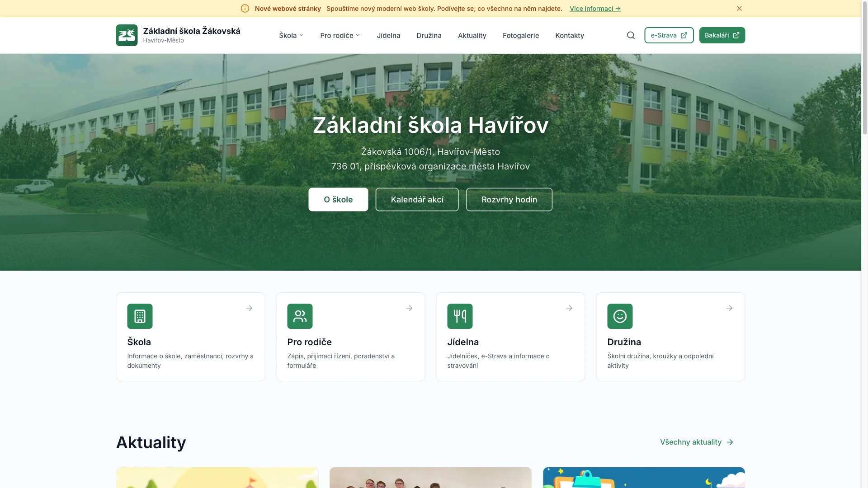Click the external-link icon in the e-Strava button
This screenshot has height=488, width=868.
pos(684,35)
